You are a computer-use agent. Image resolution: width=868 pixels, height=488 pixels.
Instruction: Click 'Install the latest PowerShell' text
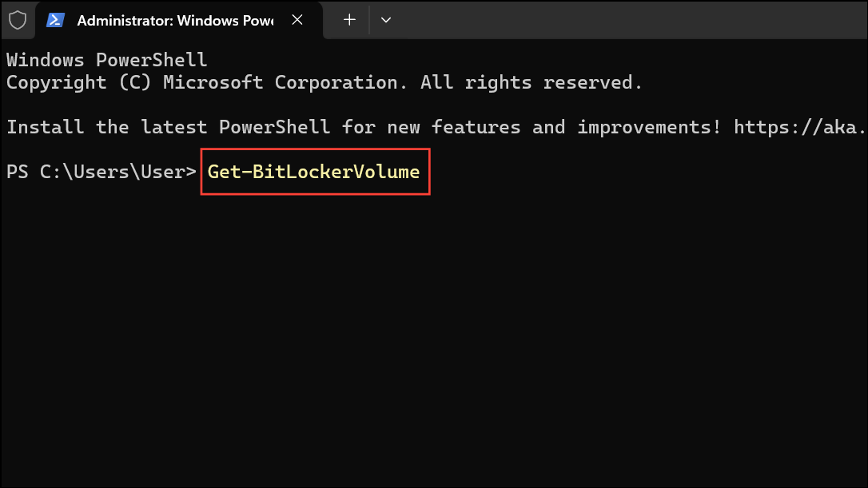click(x=169, y=127)
